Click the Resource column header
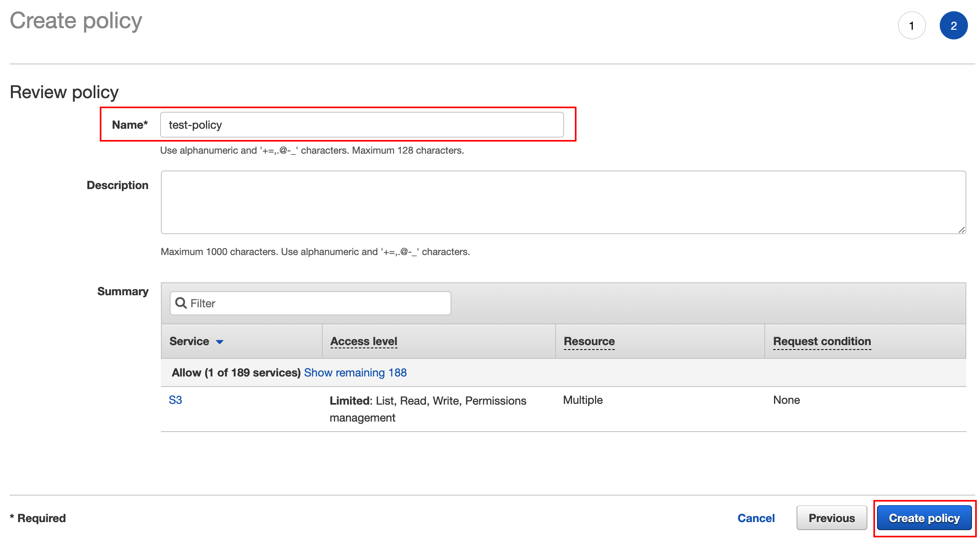 [589, 341]
